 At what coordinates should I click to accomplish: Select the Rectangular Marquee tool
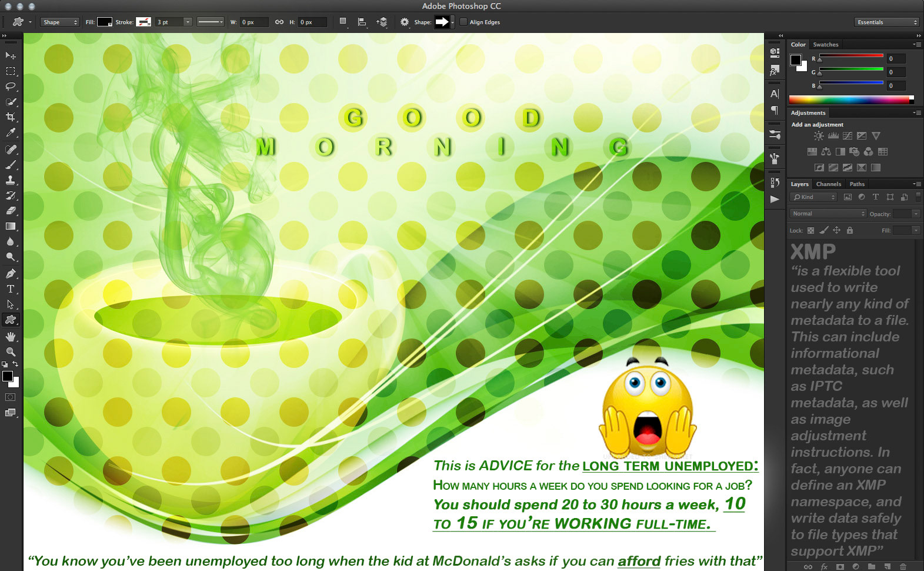point(11,71)
